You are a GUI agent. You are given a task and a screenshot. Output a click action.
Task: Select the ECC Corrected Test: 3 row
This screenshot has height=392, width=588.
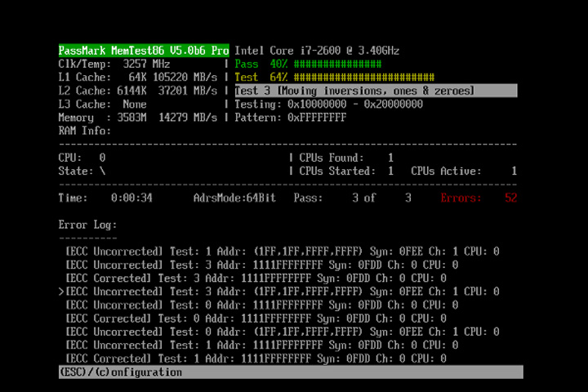256,278
